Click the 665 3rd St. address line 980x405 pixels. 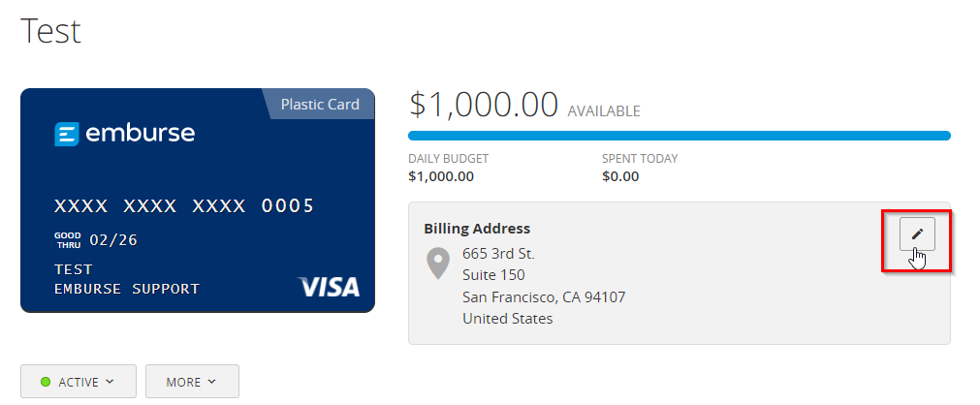tap(498, 254)
